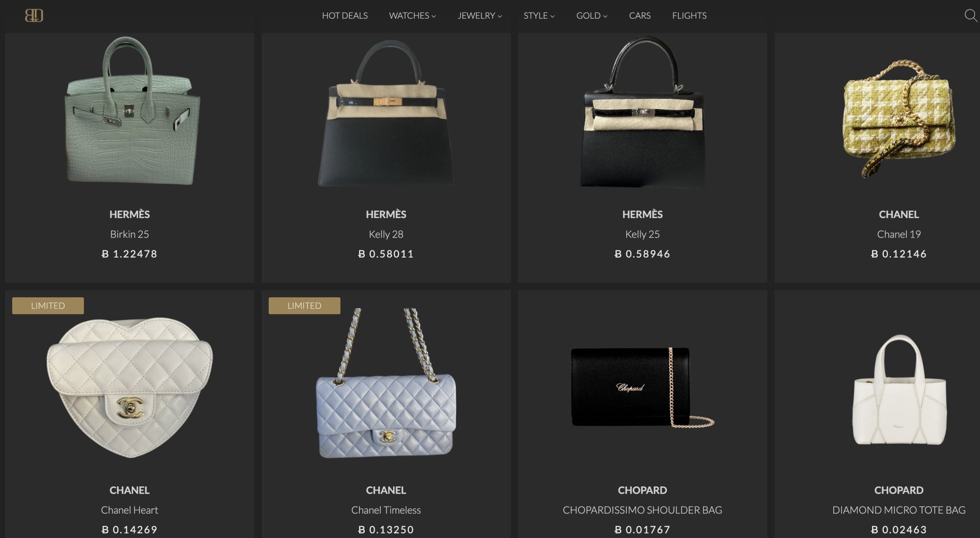Open the search magnifier icon

(971, 16)
